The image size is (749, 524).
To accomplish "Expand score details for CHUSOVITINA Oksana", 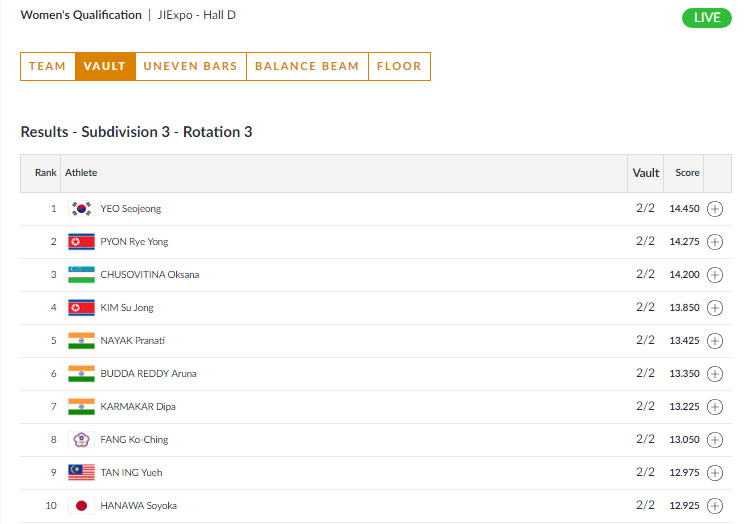I will (715, 275).
